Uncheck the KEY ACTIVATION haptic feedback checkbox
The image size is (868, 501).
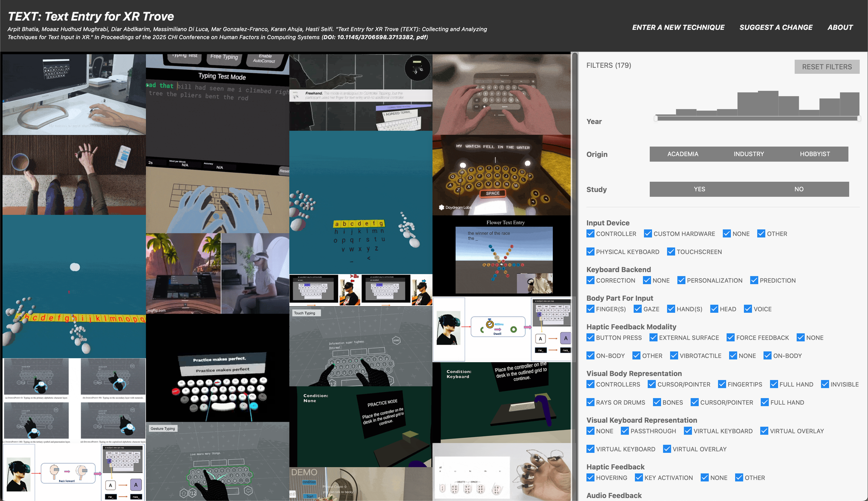639,478
